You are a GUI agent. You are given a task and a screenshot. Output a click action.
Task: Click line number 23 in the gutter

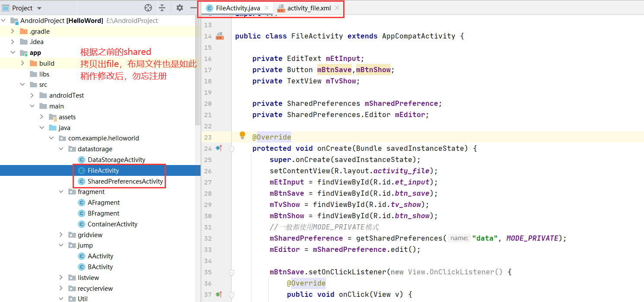coord(208,137)
